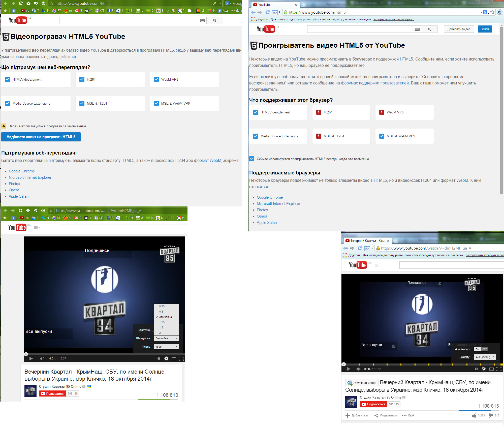Turn Annotations ON in Chrome player
This screenshot has height=425, width=504.
click(x=477, y=349)
